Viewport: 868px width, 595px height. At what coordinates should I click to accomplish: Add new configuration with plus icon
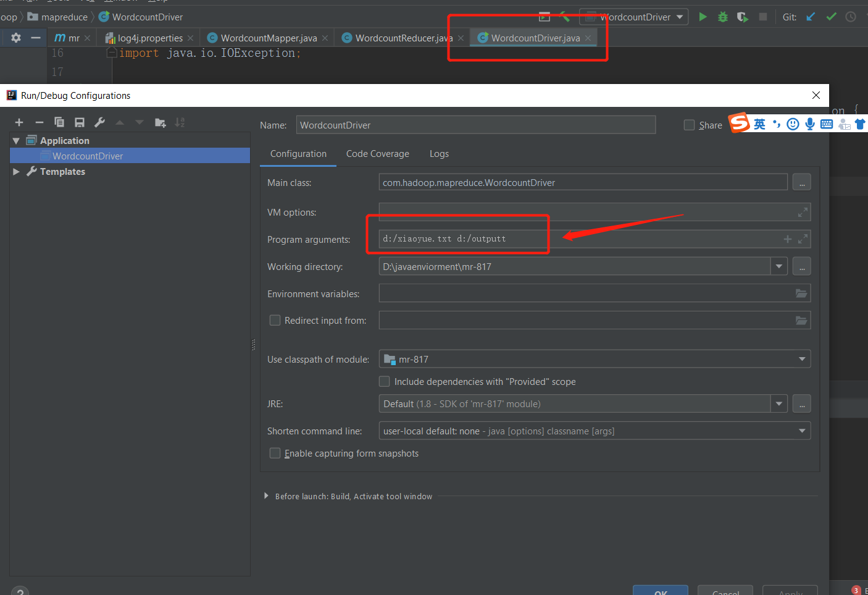point(19,122)
